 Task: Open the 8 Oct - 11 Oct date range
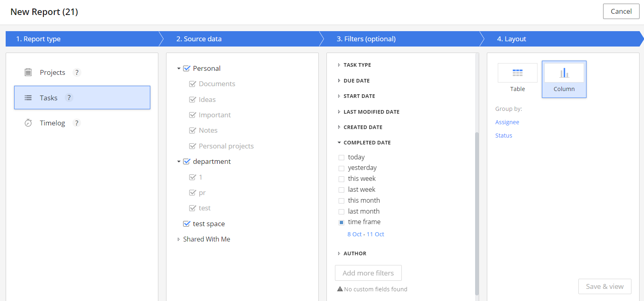(x=365, y=234)
